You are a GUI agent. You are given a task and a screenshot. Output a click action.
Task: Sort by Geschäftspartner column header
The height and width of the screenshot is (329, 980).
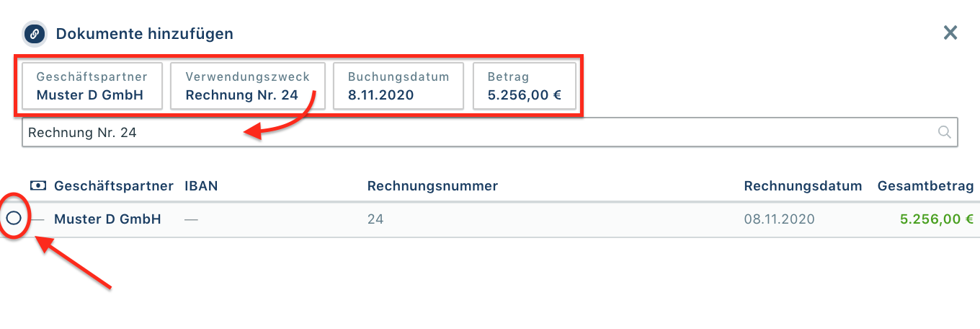tap(114, 186)
